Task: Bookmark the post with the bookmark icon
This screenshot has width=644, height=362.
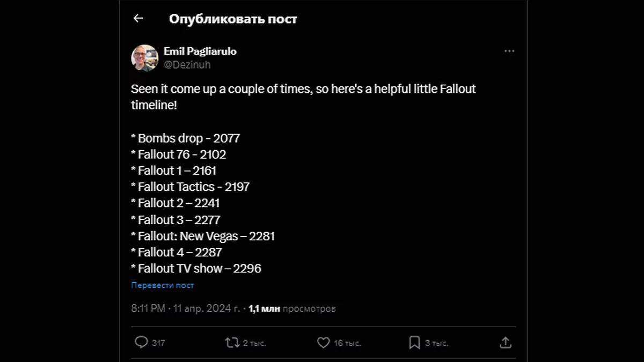Action: pos(414,342)
